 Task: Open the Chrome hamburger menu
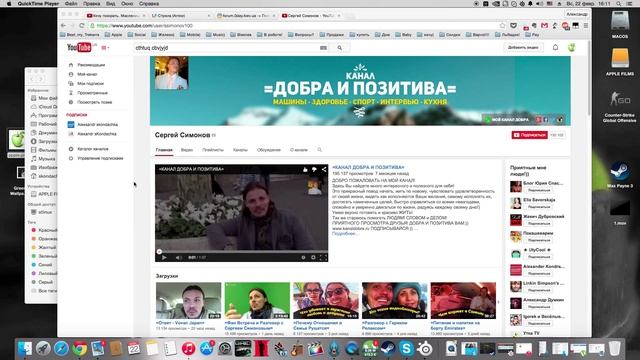pos(585,25)
